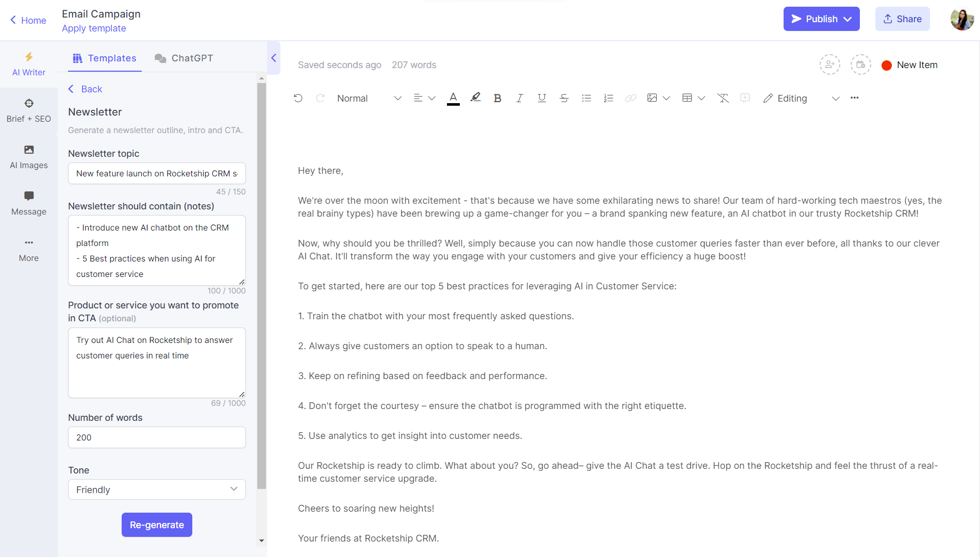Viewport: 980px width, 557px height.
Task: Open the Tone dropdown set to Friendly
Action: (157, 489)
